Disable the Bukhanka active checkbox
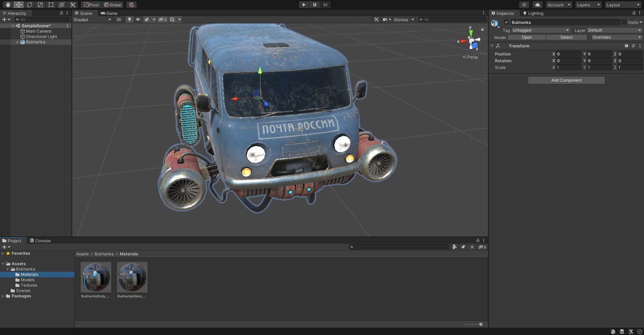The image size is (644, 335). tap(506, 22)
